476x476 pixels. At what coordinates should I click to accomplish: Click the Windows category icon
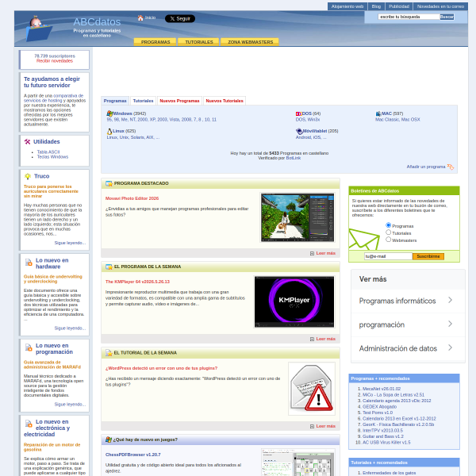[109, 113]
